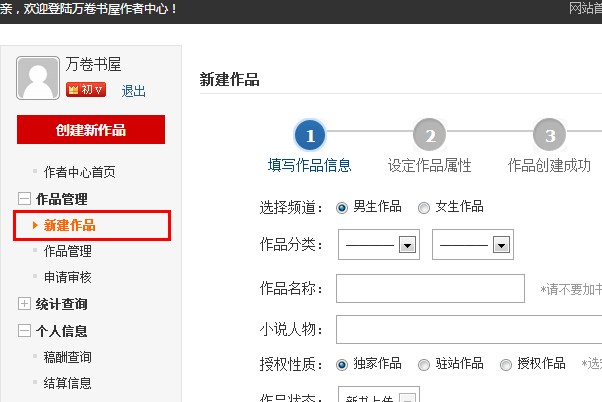602x402 pixels.
Task: Select 男生作品 radio button
Action: [x=342, y=207]
